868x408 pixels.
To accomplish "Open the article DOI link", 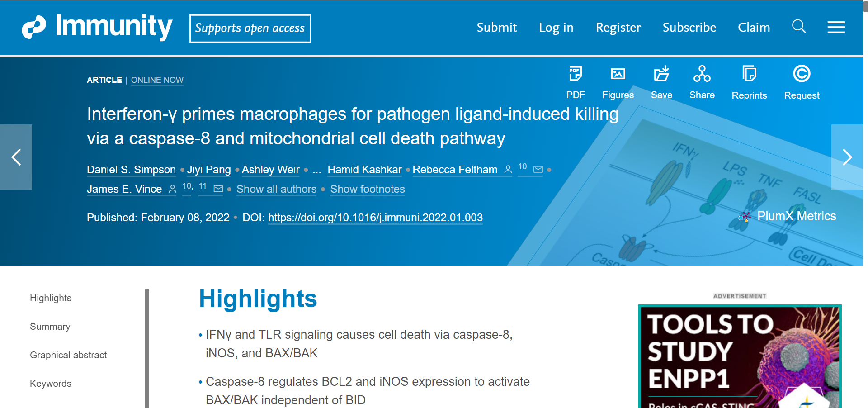I will click(x=375, y=218).
